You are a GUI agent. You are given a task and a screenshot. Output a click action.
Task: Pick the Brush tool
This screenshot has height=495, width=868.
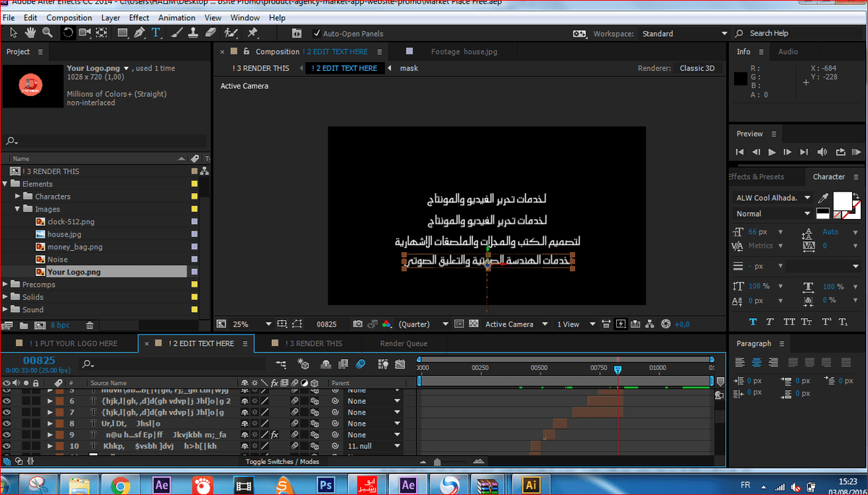pyautogui.click(x=177, y=33)
